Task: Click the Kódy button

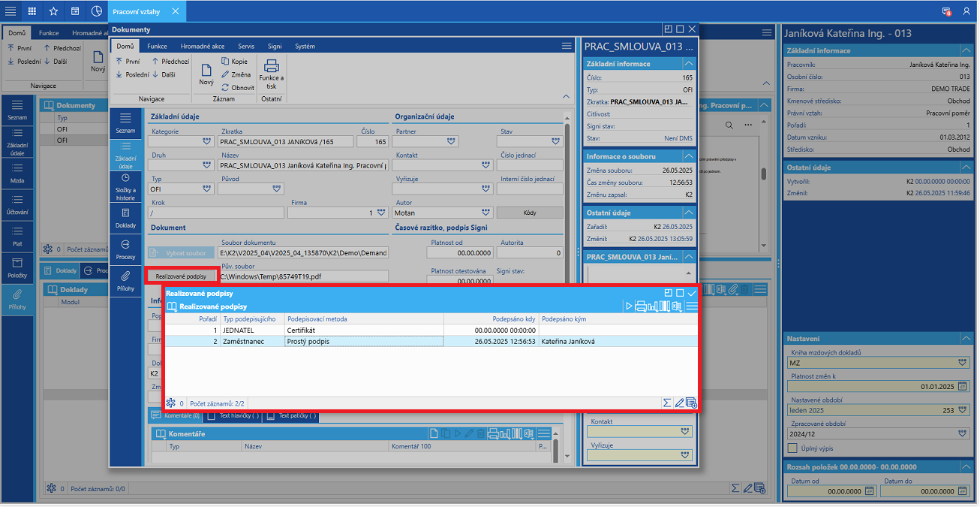Action: coord(530,213)
